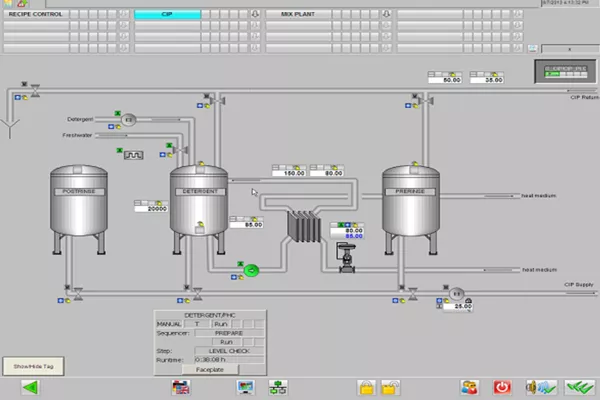Open the CIP area tab
This screenshot has width=600, height=400.
pyautogui.click(x=167, y=15)
